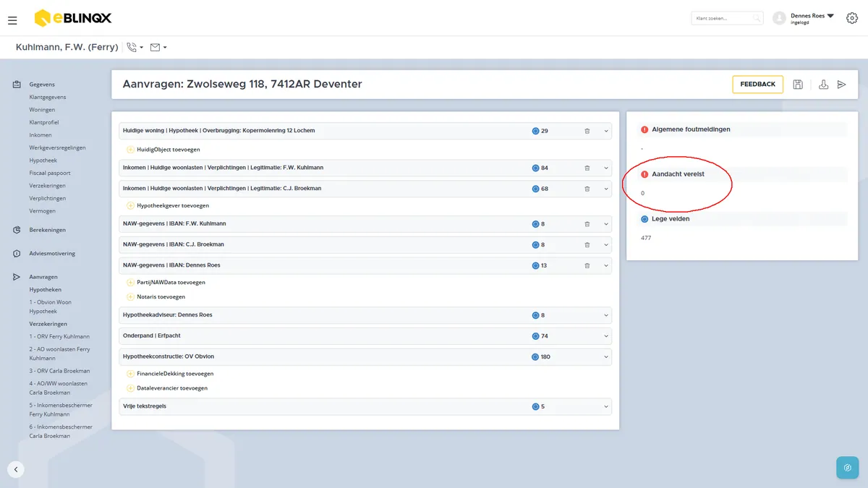Click the Klant zoeken search field
Screen dimensions: 868x488
click(727, 18)
